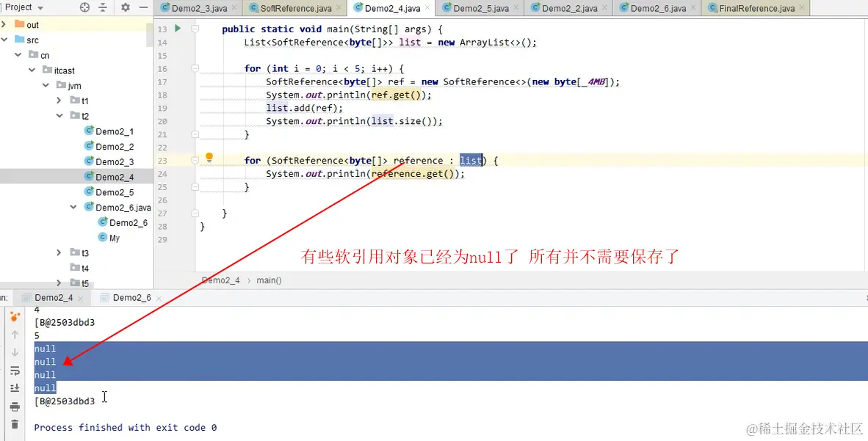868x441 pixels.
Task: Expand the t3 package node
Action: (60, 252)
